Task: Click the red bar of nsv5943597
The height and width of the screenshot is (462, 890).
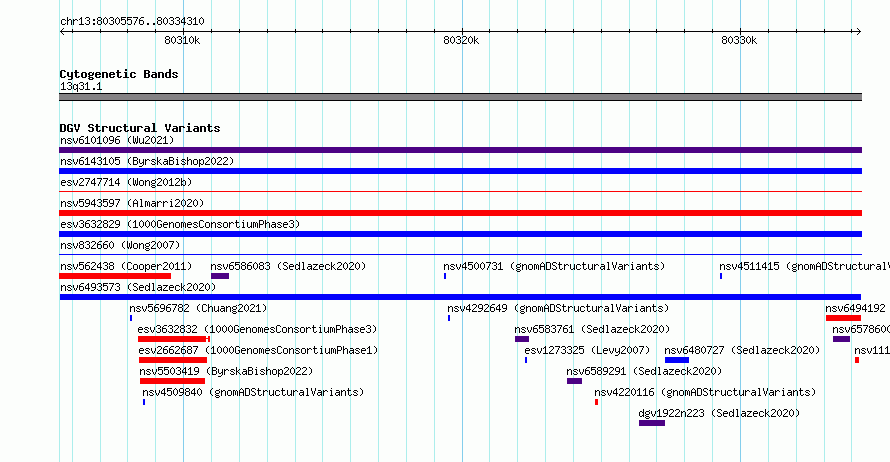Action: (x=460, y=213)
